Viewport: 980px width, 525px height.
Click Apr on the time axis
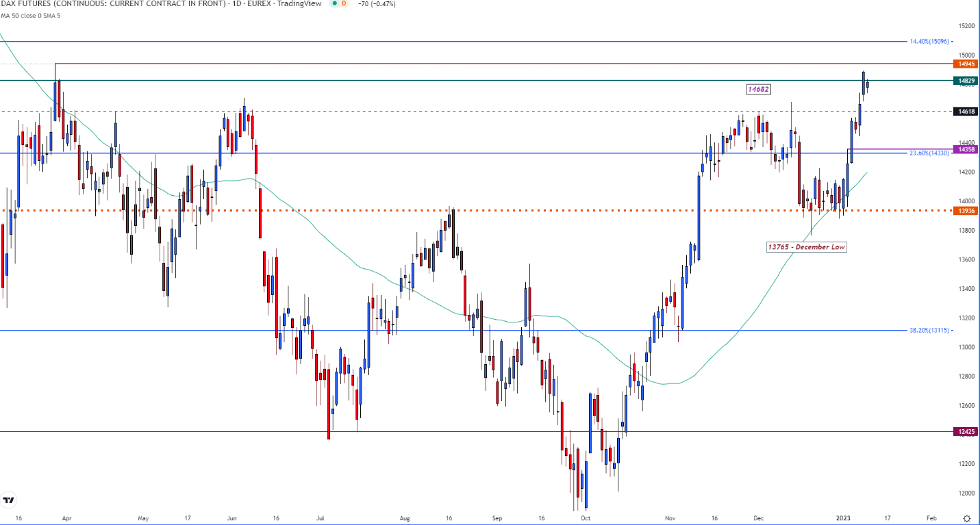point(66,518)
